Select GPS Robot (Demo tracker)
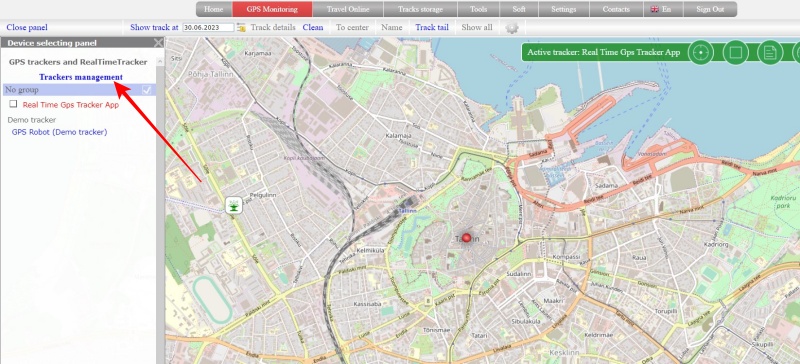This screenshot has height=364, width=800. pyautogui.click(x=59, y=132)
